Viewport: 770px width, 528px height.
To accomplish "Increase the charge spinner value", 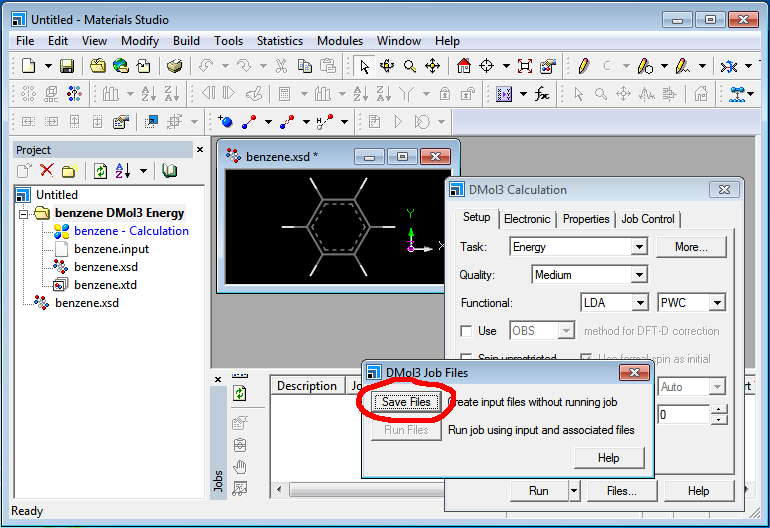I will click(x=719, y=409).
